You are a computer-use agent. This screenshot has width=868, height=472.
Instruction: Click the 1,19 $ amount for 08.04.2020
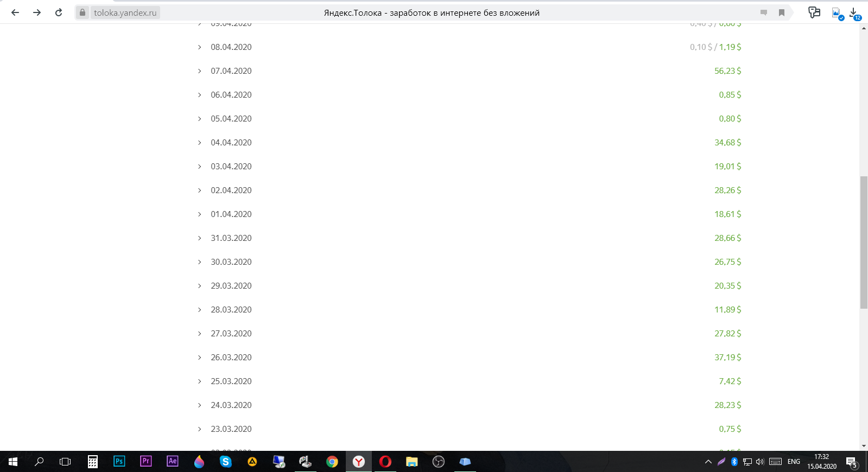click(730, 47)
